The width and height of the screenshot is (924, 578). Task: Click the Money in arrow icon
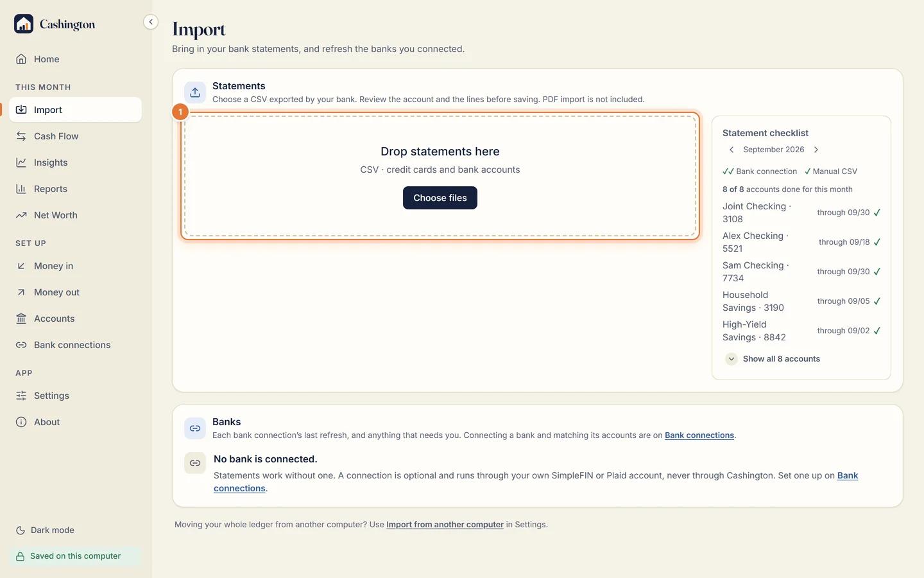click(21, 266)
